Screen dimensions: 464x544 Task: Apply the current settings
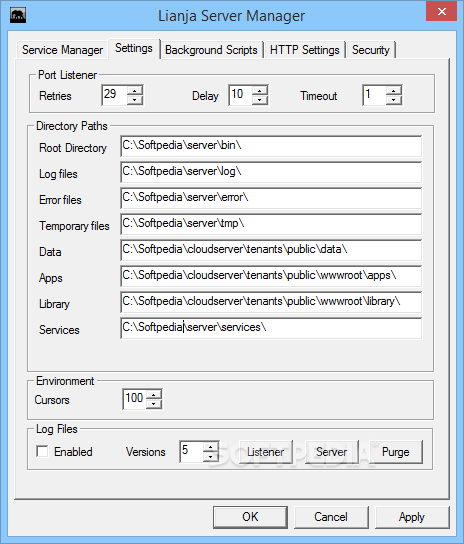[412, 517]
